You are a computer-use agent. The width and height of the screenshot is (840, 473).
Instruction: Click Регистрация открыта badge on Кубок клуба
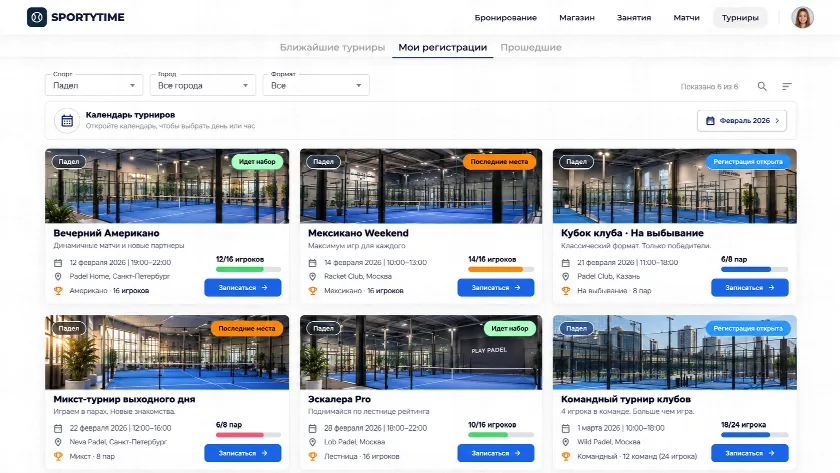pyautogui.click(x=748, y=162)
